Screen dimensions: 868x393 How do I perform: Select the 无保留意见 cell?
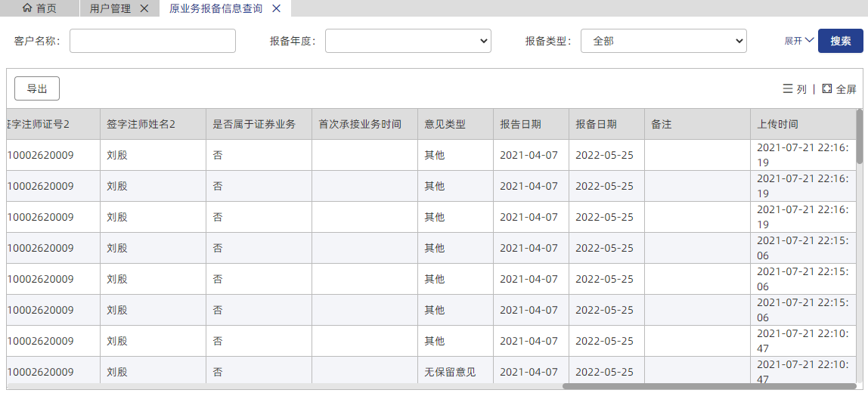pyautogui.click(x=450, y=372)
